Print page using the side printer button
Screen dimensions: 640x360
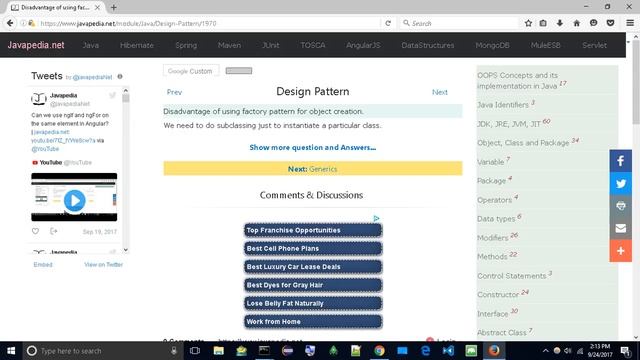pyautogui.click(x=620, y=206)
